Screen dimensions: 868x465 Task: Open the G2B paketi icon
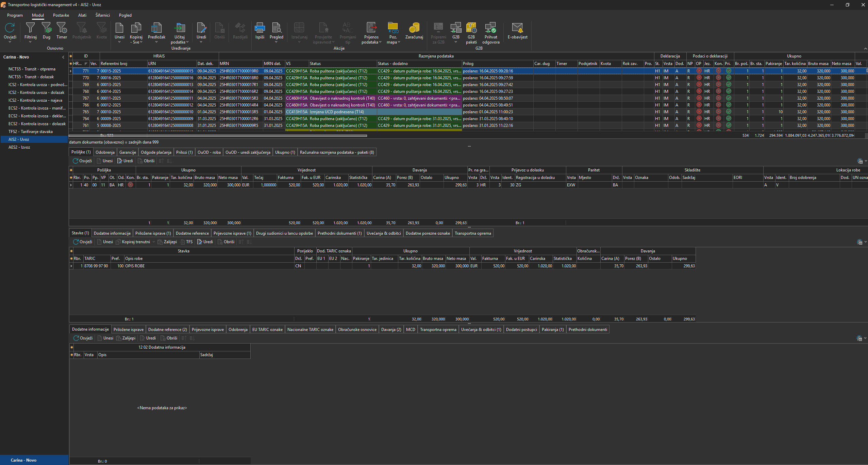pyautogui.click(x=471, y=28)
